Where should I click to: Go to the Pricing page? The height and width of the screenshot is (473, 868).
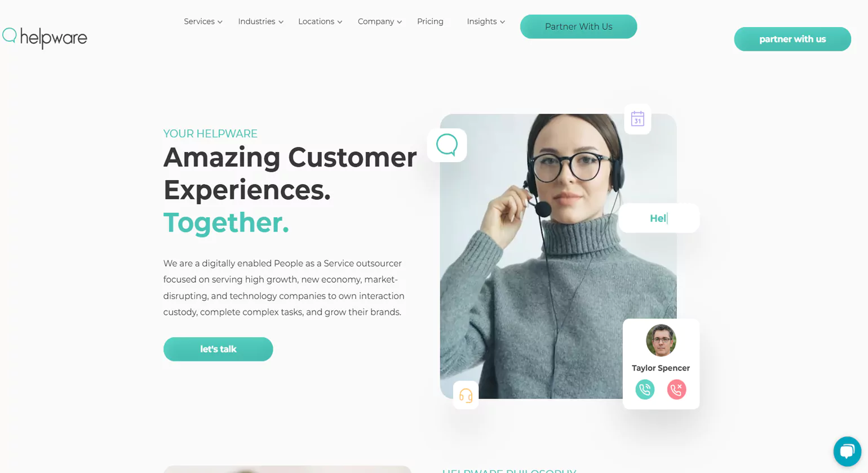[x=430, y=21]
